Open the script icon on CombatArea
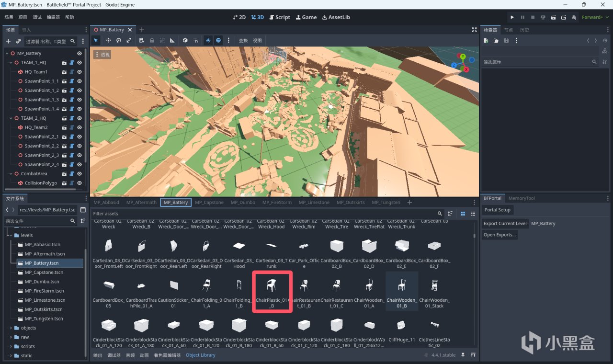The height and width of the screenshot is (364, 613). pyautogui.click(x=71, y=174)
